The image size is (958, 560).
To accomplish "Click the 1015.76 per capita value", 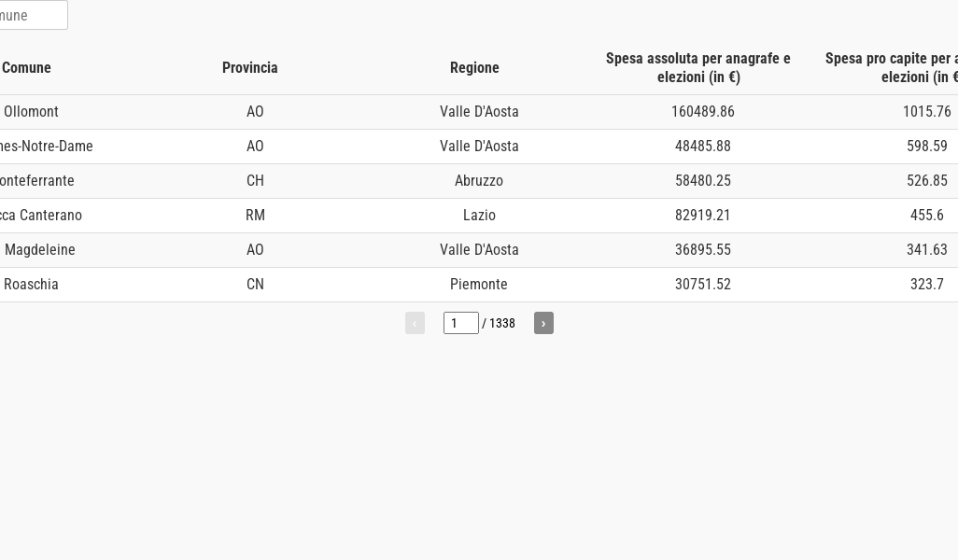I will 926,112.
